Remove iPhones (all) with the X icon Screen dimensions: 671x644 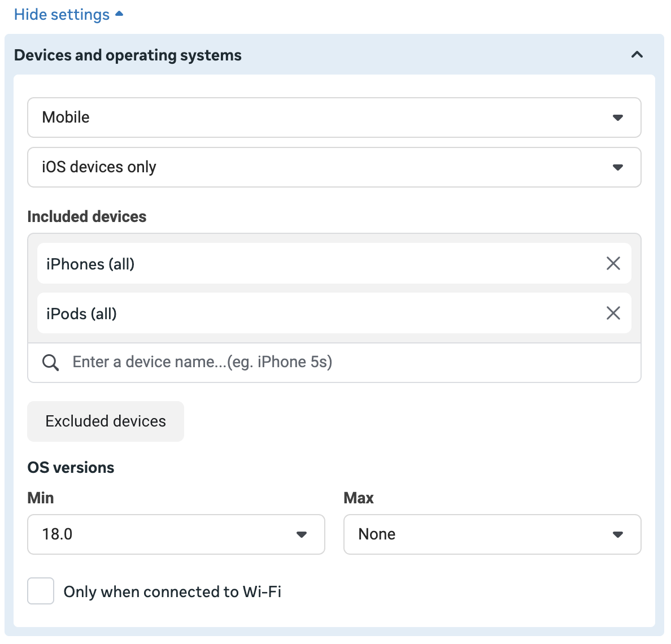[613, 263]
